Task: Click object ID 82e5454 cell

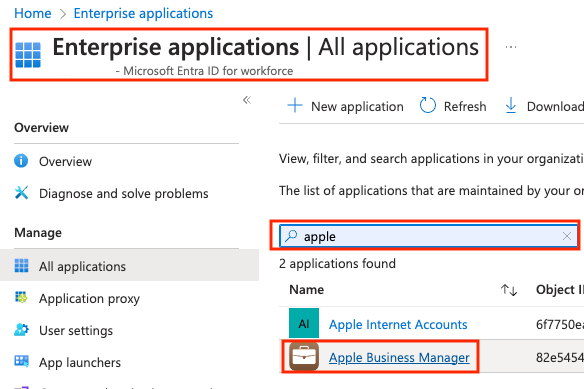Action: click(560, 357)
